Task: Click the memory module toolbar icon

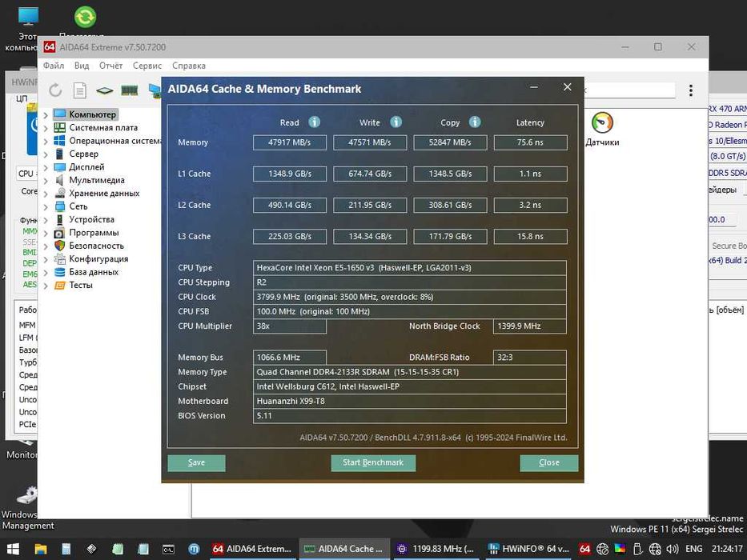Action: (x=129, y=90)
